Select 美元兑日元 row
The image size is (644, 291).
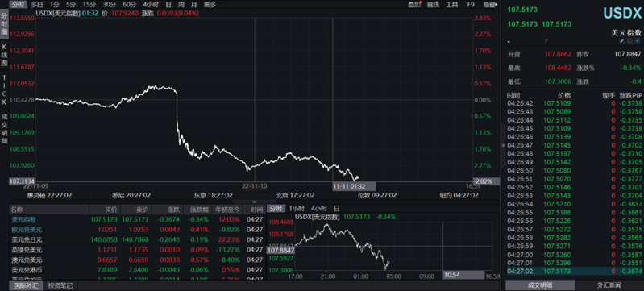(x=137, y=239)
